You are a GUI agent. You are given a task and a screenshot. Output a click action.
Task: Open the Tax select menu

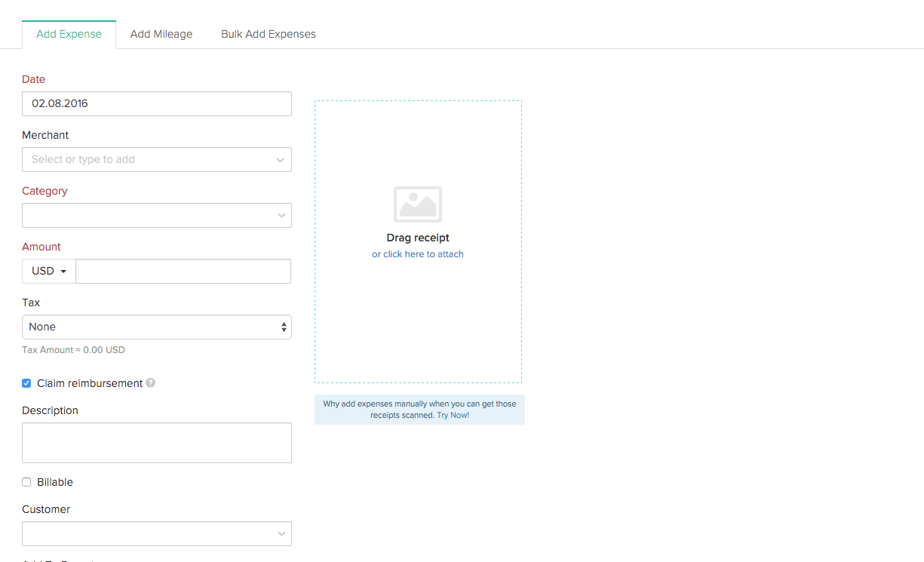click(x=156, y=327)
